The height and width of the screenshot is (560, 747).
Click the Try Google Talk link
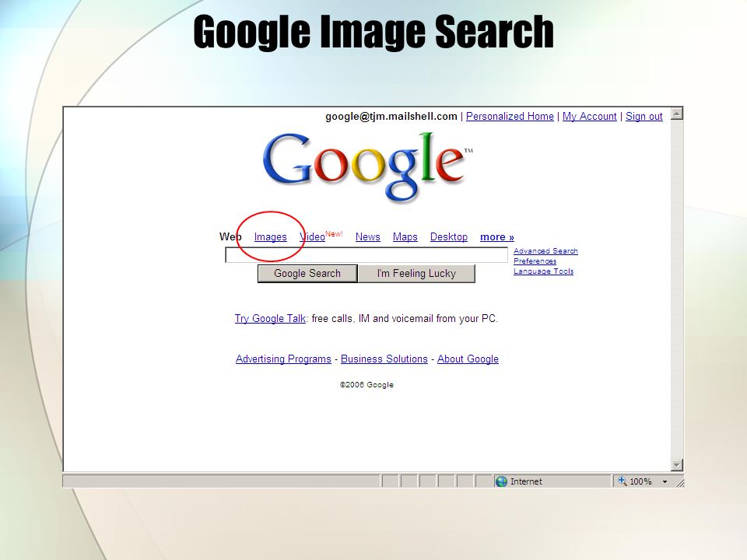pos(270,318)
